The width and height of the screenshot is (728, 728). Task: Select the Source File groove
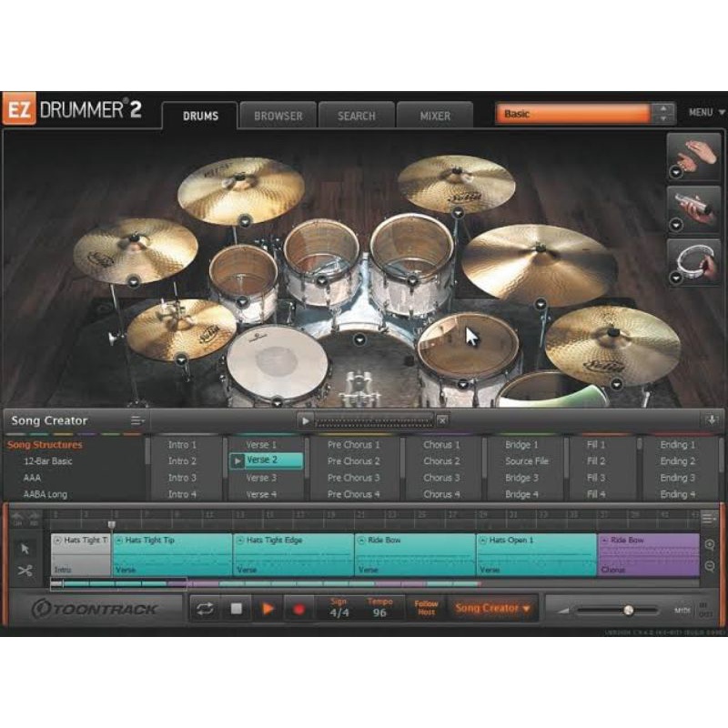(527, 461)
